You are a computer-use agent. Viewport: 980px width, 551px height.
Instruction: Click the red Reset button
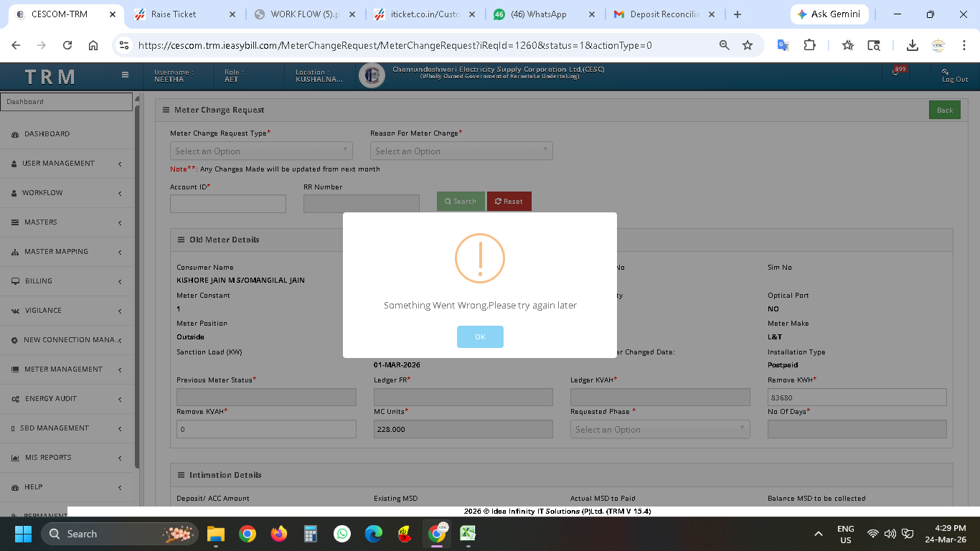509,202
